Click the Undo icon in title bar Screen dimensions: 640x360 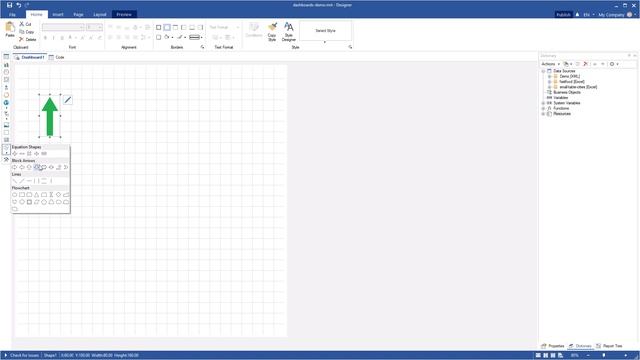click(18, 5)
